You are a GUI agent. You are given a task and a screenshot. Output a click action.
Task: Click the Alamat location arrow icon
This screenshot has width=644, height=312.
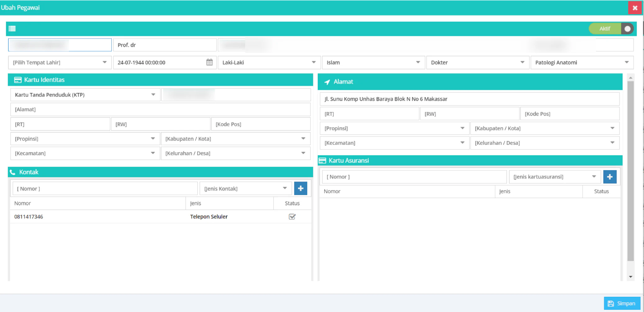tap(327, 82)
